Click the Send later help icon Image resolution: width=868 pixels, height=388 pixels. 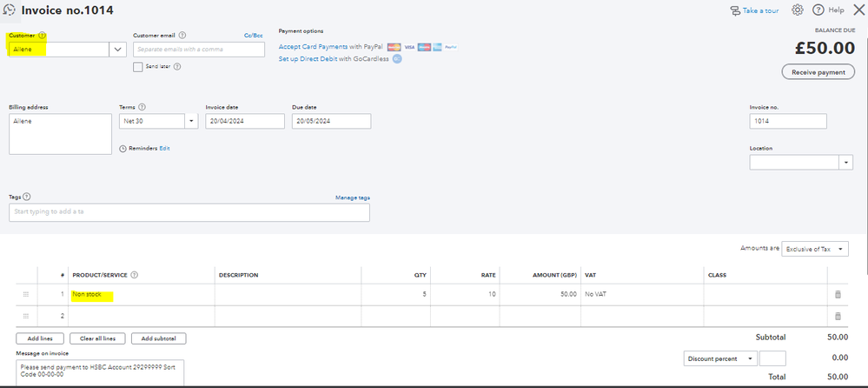point(178,66)
